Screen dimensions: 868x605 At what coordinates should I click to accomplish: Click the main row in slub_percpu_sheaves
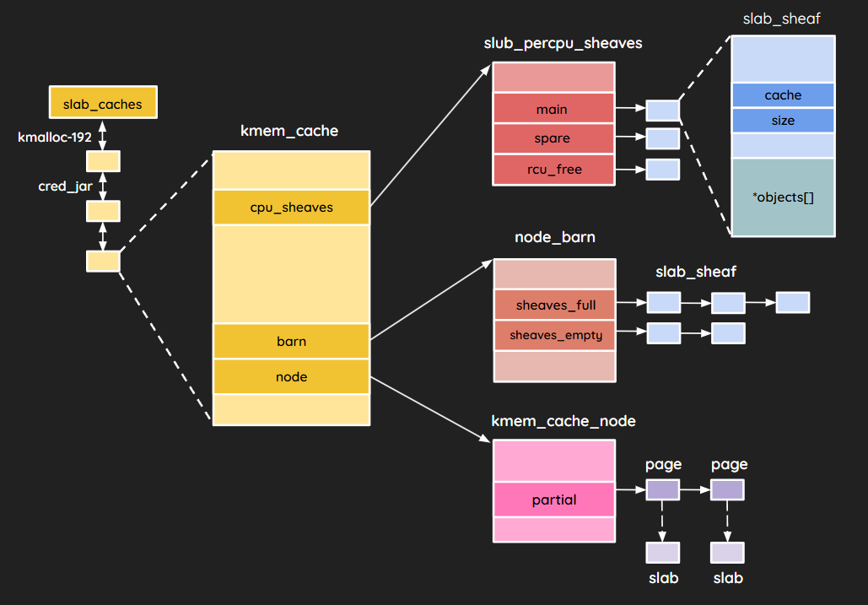[x=553, y=109]
